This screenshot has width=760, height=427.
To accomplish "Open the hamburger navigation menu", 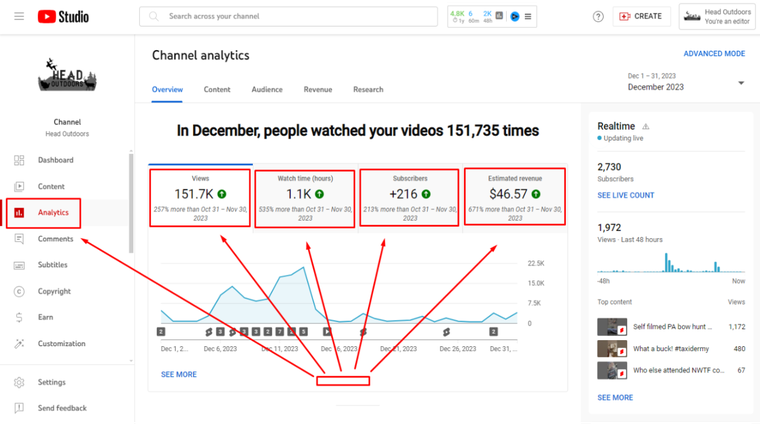I will 19,16.
